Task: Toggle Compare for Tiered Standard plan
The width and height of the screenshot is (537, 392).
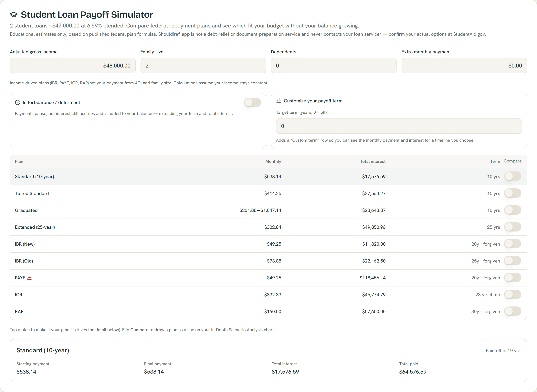Action: point(512,193)
